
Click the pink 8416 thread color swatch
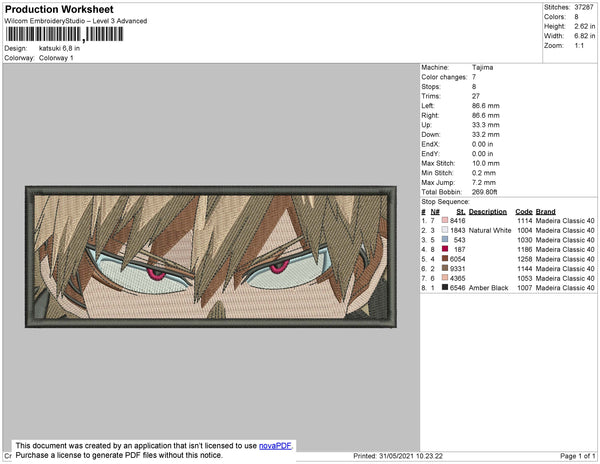(x=445, y=220)
